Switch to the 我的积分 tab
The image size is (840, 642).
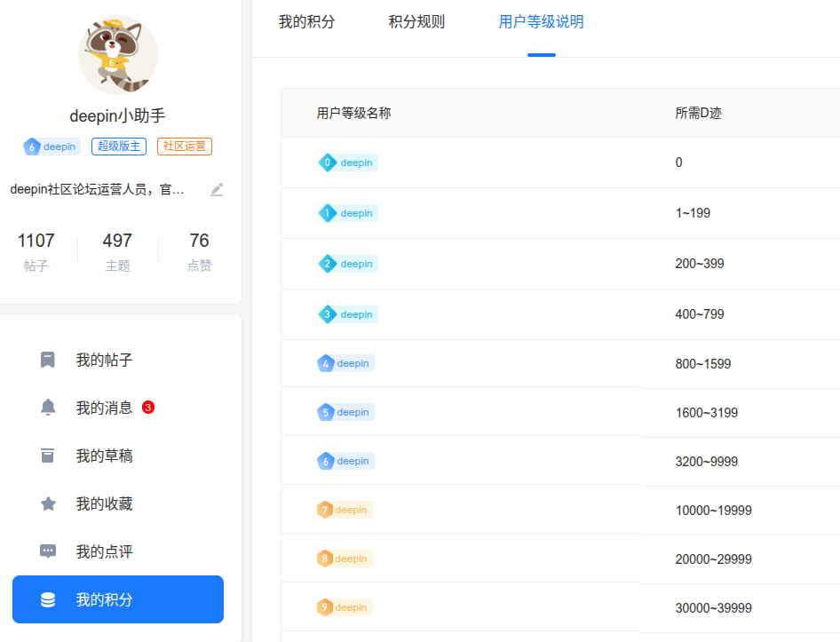pos(306,22)
